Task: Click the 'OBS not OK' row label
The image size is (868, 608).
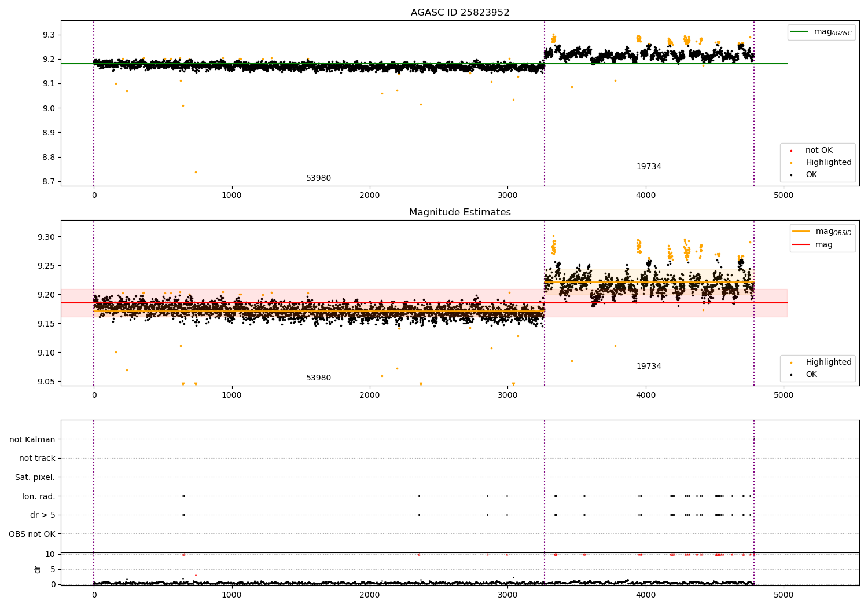Action: (32, 534)
